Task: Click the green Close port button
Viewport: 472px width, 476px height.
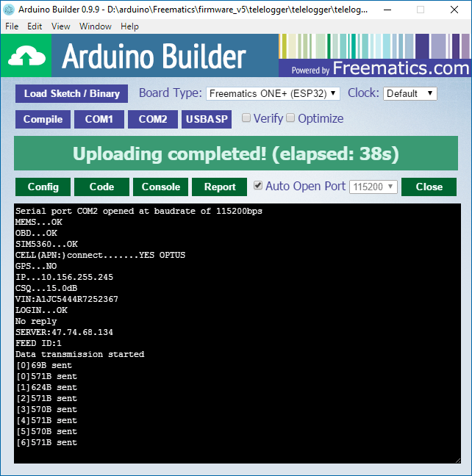Action: pyautogui.click(x=429, y=187)
